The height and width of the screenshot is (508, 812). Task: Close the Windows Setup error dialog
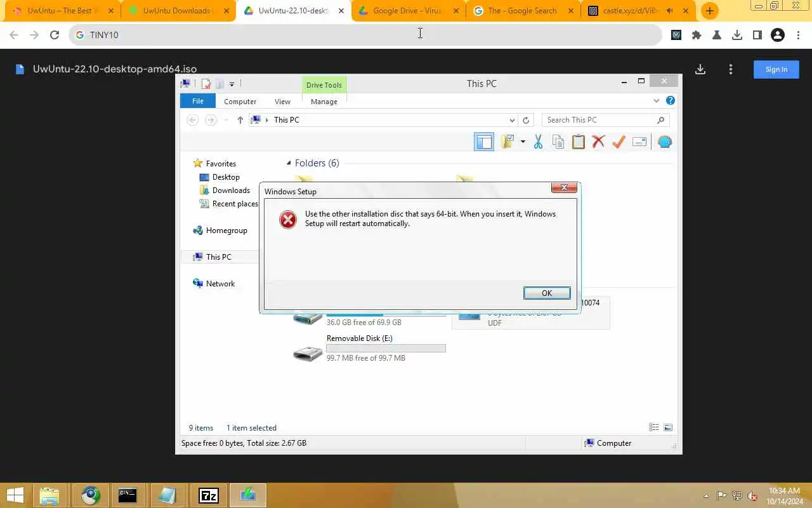[x=564, y=187]
